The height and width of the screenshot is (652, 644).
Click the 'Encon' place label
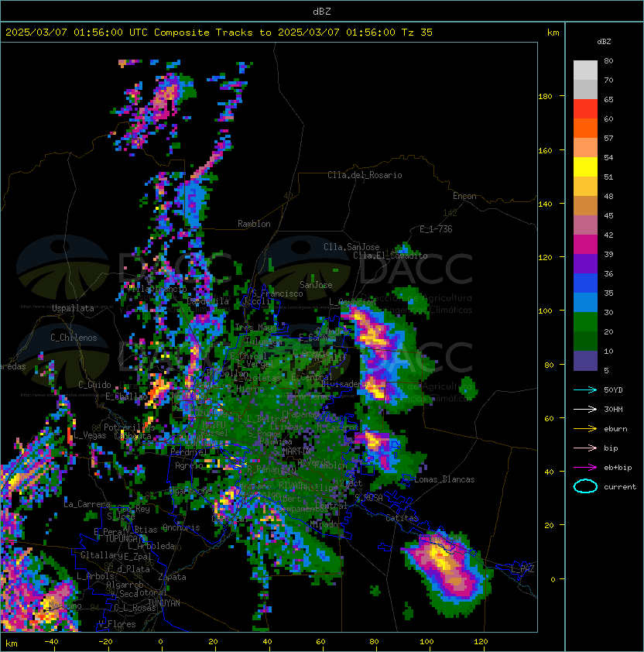pyautogui.click(x=464, y=196)
